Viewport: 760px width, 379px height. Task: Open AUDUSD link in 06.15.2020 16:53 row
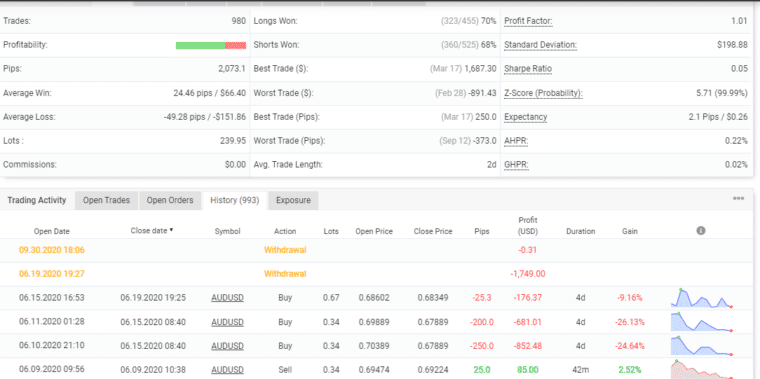tap(227, 298)
